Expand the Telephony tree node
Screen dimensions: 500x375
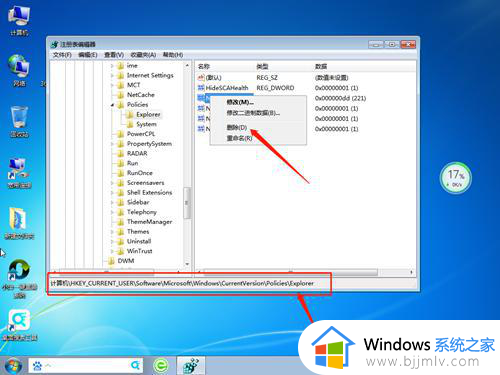(x=112, y=212)
